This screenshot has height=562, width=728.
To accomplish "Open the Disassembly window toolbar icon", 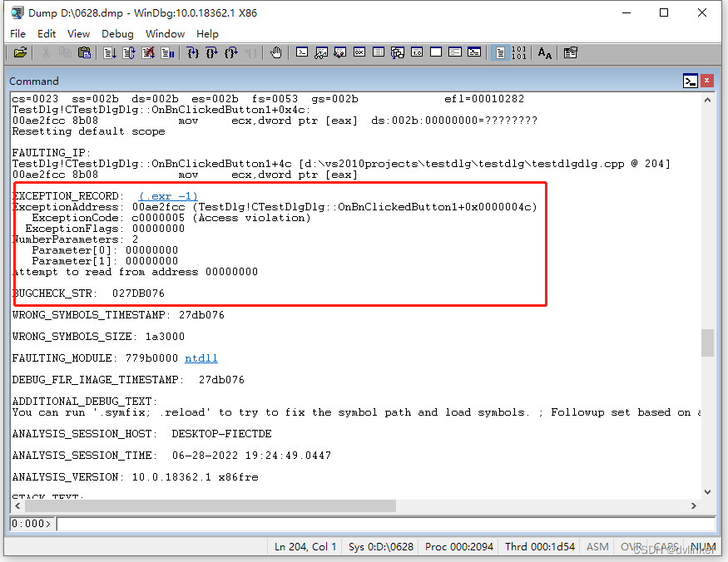I will (x=417, y=52).
